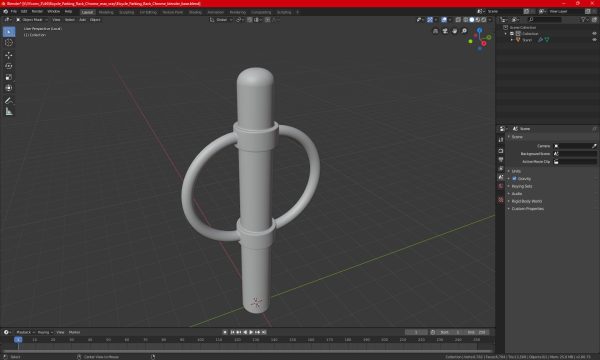600x360 pixels.
Task: Open the Window menu
Action: (x=54, y=11)
